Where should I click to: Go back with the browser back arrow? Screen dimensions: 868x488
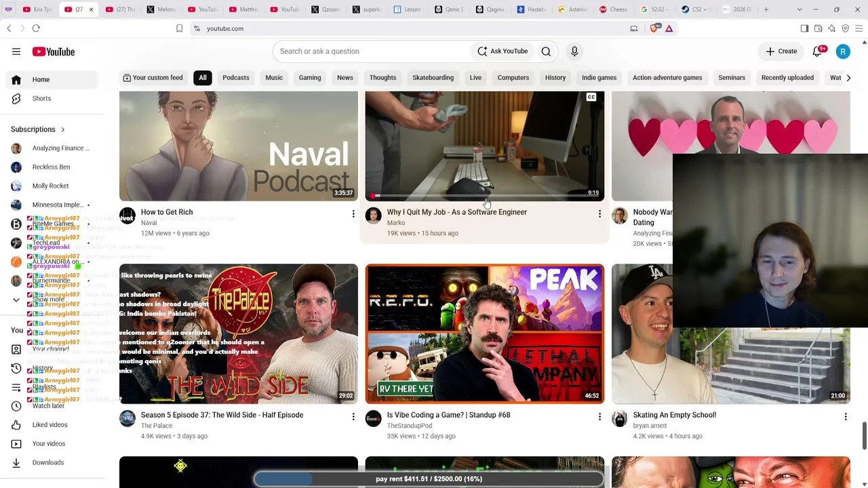click(x=9, y=28)
